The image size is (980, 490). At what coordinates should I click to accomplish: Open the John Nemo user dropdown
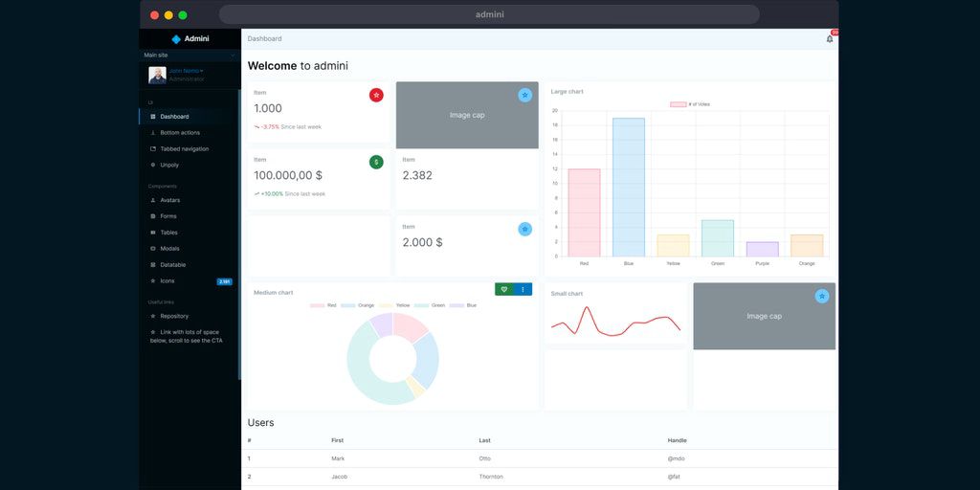(187, 71)
